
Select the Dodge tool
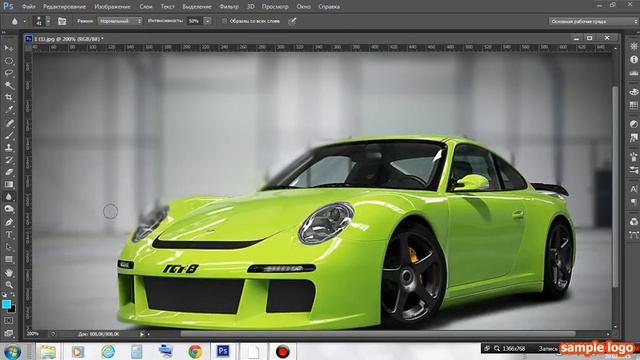[9, 209]
